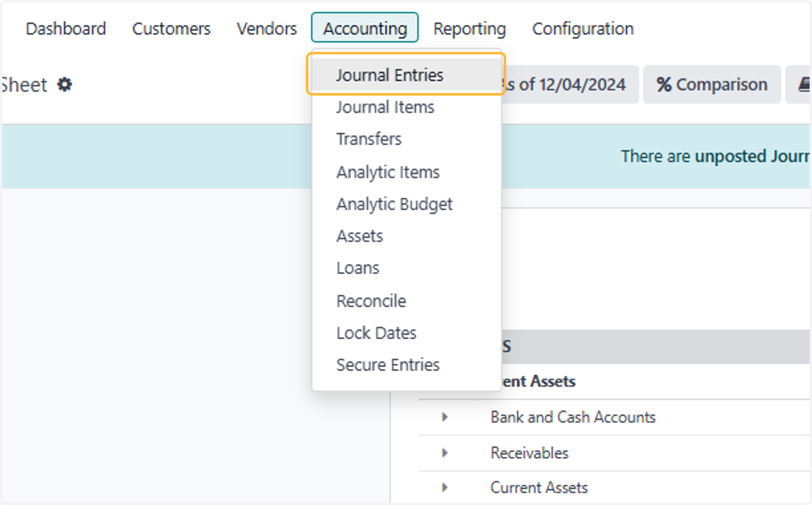Choose Transfers in Accounting menu
The width and height of the screenshot is (812, 505).
click(x=406, y=139)
